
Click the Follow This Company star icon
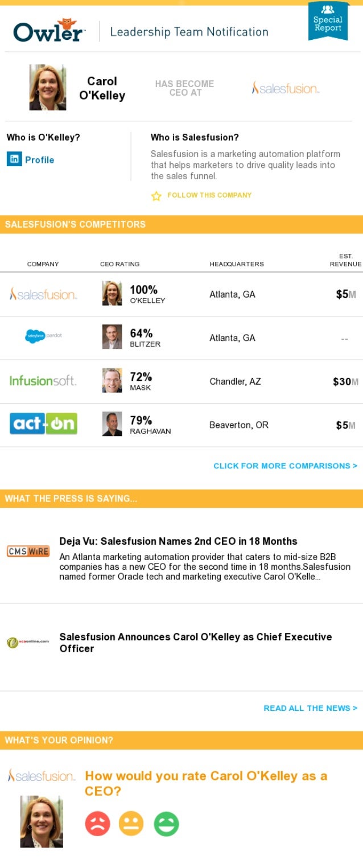[156, 196]
